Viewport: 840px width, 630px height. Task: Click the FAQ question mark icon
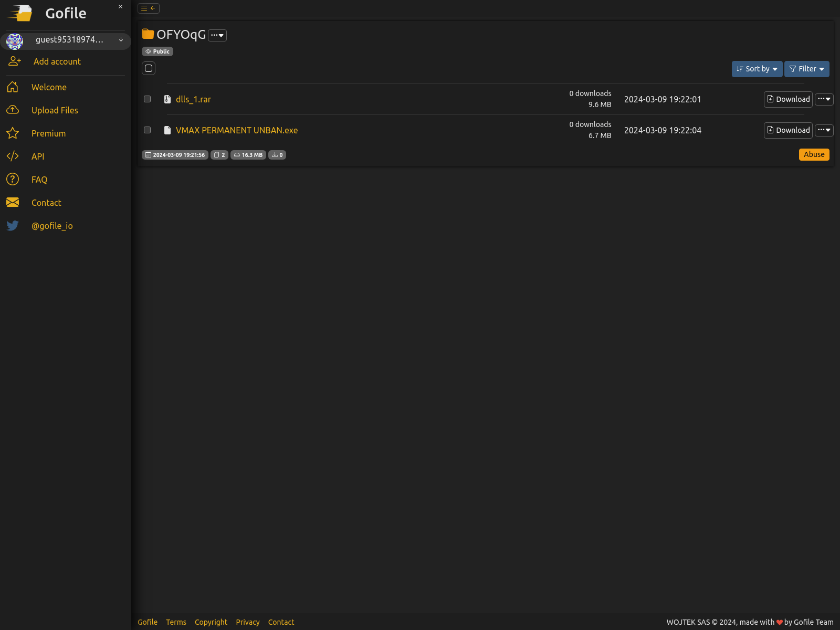pos(13,180)
